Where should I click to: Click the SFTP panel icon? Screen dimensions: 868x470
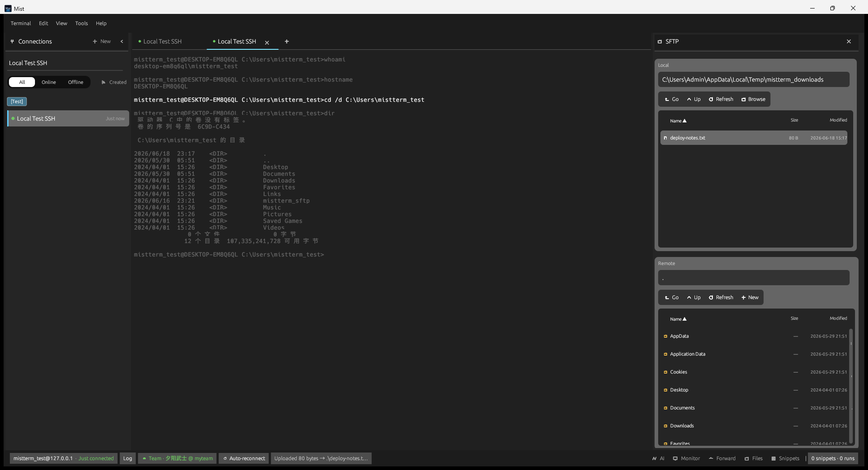coord(660,41)
